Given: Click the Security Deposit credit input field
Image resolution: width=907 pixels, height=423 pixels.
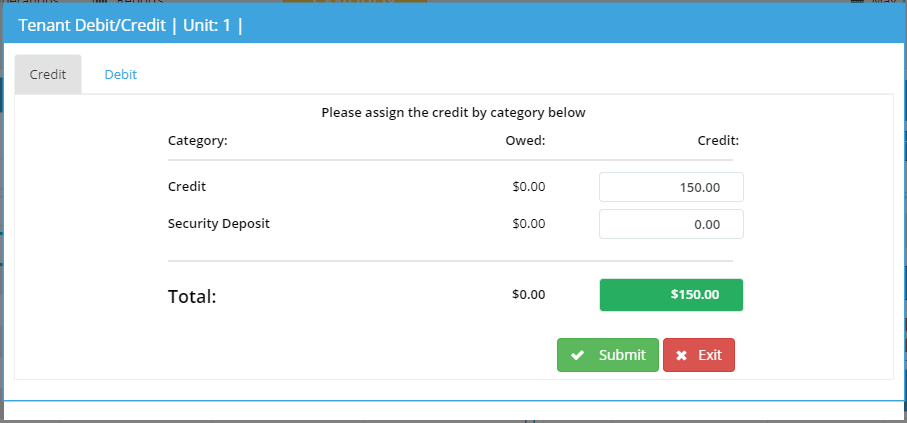Looking at the screenshot, I should pos(671,224).
